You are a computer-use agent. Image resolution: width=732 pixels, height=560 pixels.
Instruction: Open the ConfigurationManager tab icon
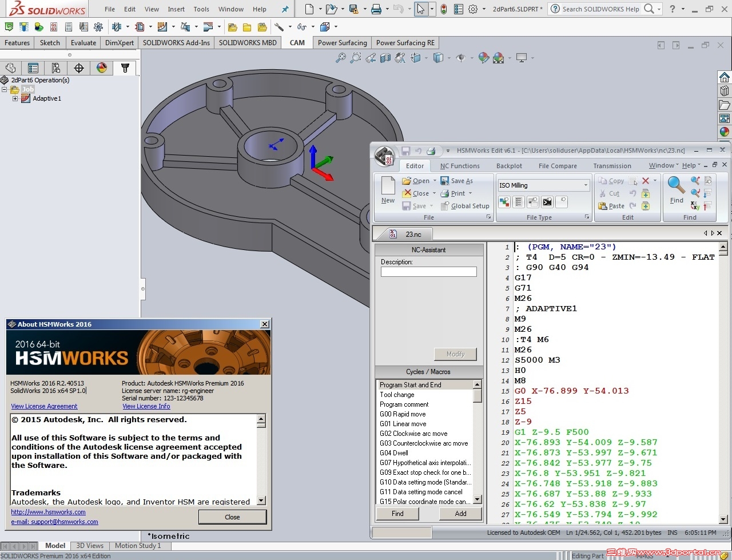pyautogui.click(x=56, y=68)
